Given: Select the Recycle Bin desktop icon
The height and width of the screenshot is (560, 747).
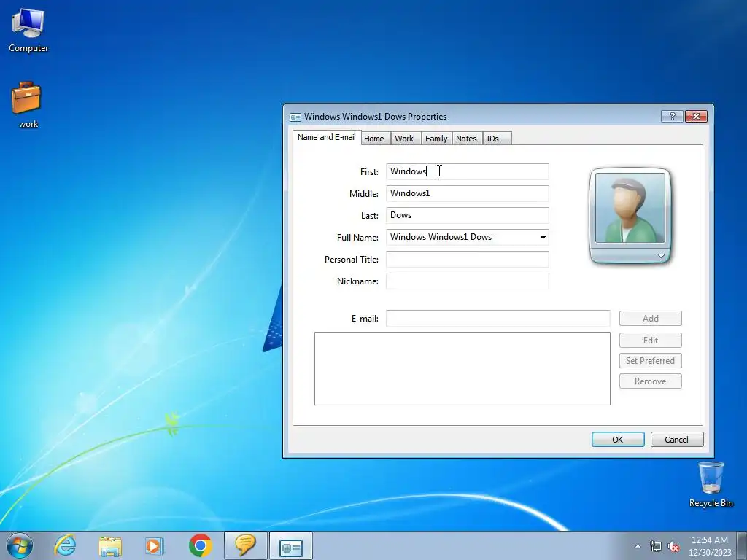Looking at the screenshot, I should click(711, 484).
